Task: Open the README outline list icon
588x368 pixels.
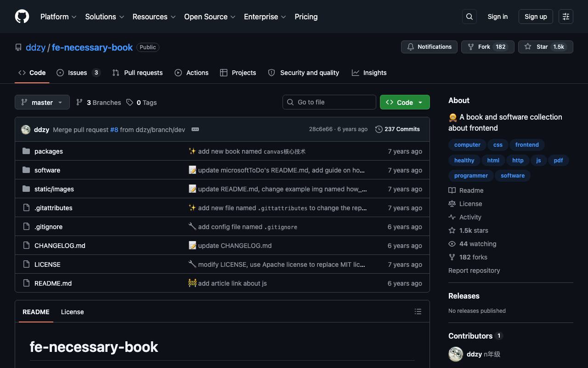Action: tap(418, 312)
